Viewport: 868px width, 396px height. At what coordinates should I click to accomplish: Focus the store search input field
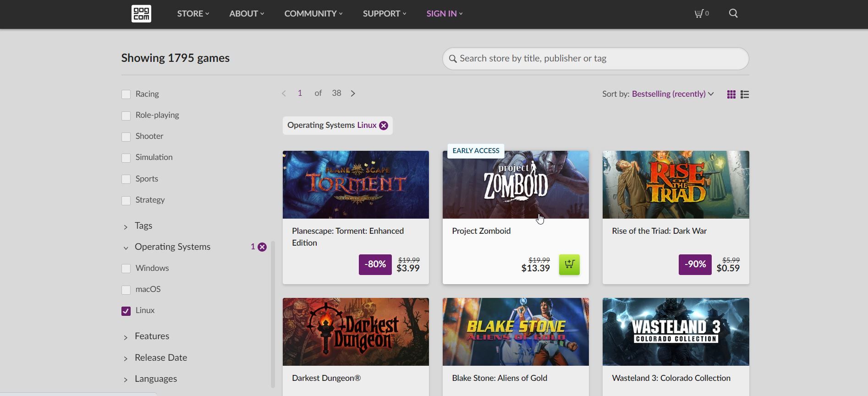point(595,59)
